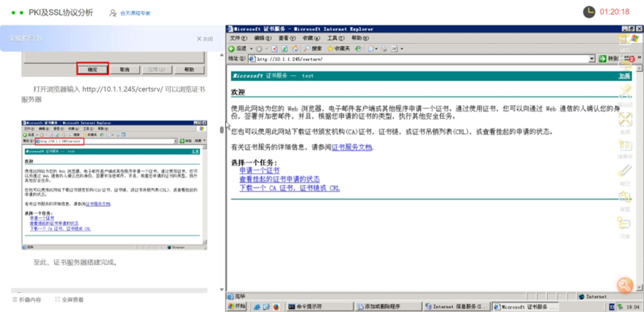
Task: Switch to 添加或删除程序 taskbar window
Action: click(388, 306)
